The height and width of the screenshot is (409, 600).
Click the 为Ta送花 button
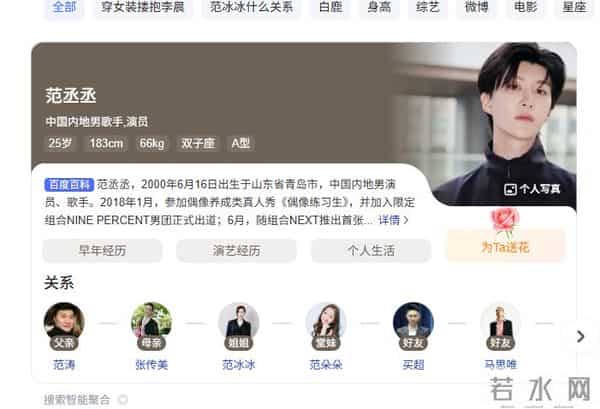(505, 247)
